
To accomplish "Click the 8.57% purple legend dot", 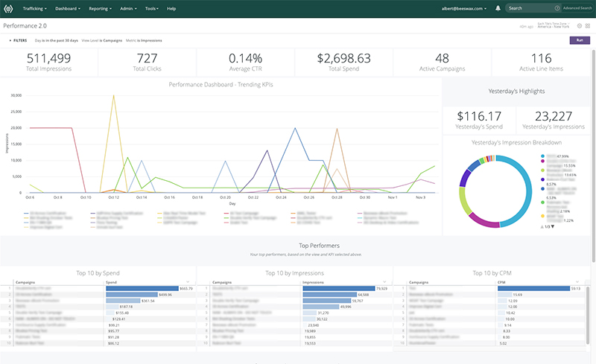I will [x=543, y=179].
